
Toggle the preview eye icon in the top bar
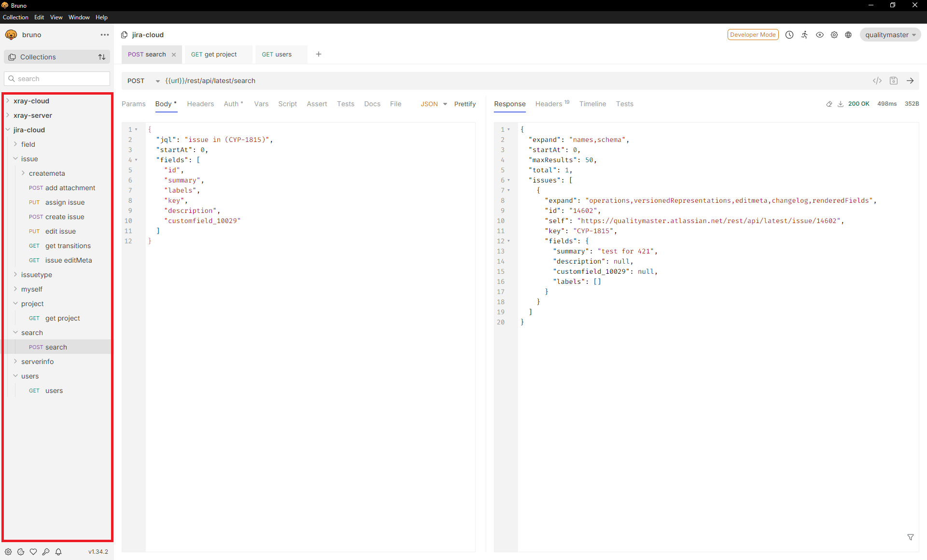pos(819,34)
